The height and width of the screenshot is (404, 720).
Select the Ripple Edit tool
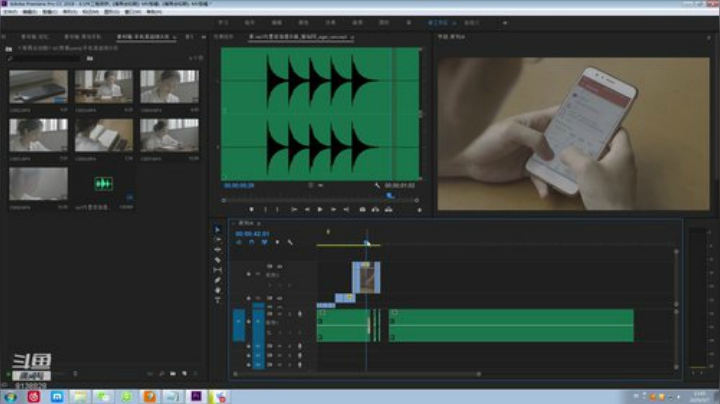tap(217, 250)
